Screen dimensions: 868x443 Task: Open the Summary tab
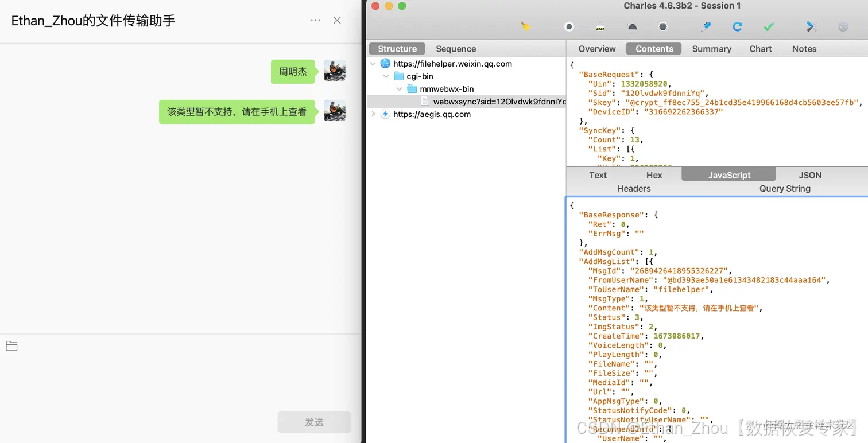point(711,49)
